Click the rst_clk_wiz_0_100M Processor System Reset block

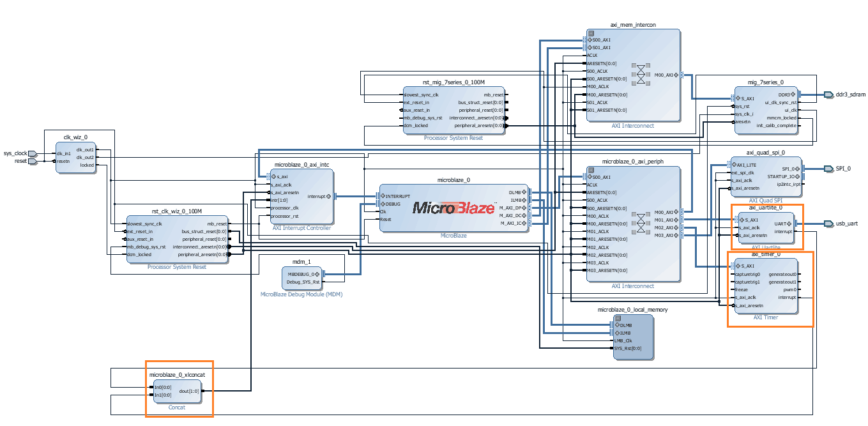tap(177, 239)
